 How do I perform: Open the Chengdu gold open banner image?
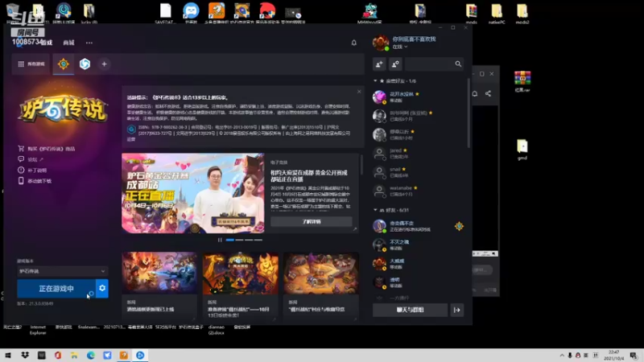tap(193, 193)
